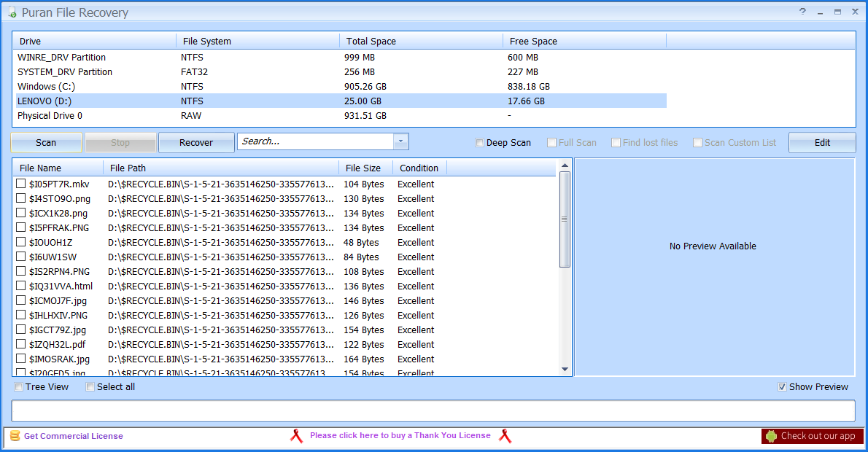The width and height of the screenshot is (868, 452).
Task: Select the $IS2RPN4.PNG file name
Action: click(x=59, y=271)
